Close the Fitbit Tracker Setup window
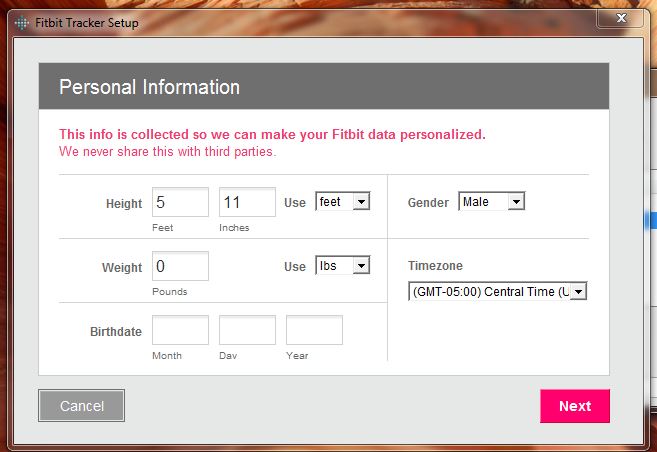This screenshot has width=657, height=452. coord(621,18)
